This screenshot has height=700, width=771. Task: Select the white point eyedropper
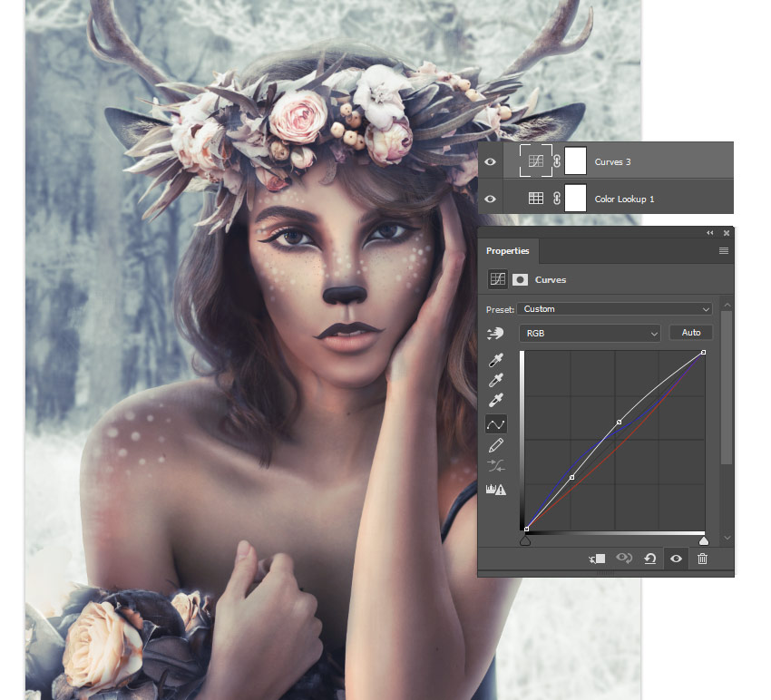[x=495, y=401]
